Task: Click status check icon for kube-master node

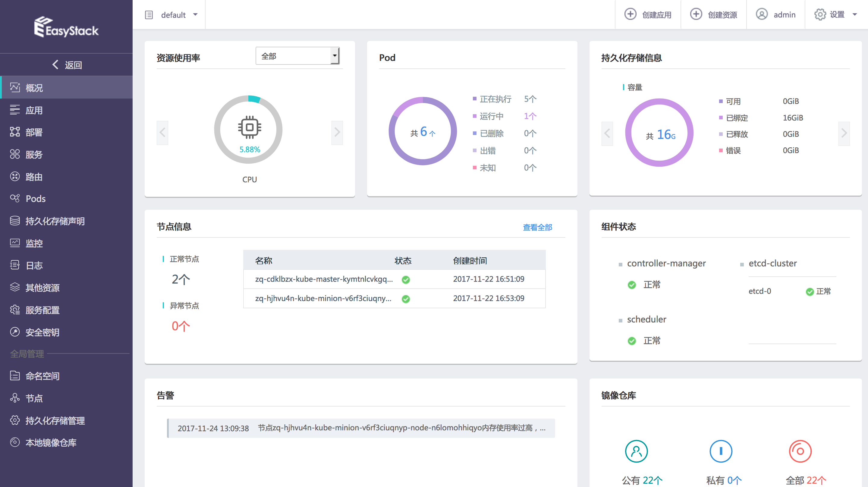Action: 406,279
